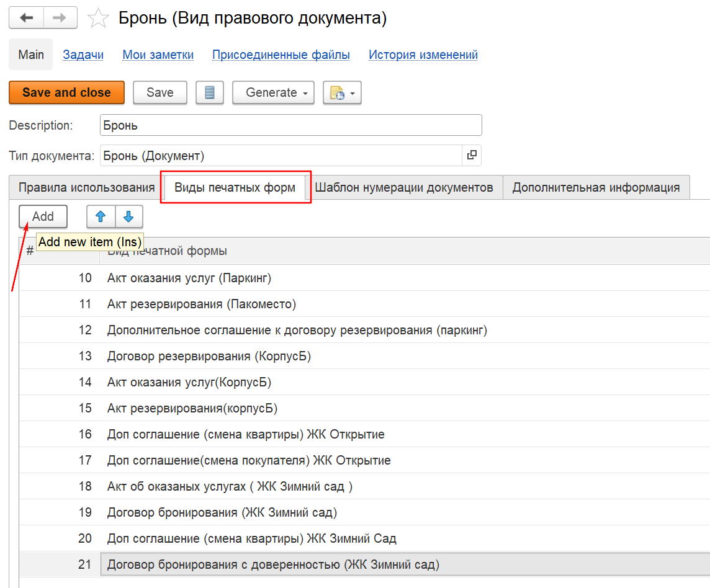The height and width of the screenshot is (588, 710).
Task: Click Add to insert new item
Action: pyautogui.click(x=43, y=216)
